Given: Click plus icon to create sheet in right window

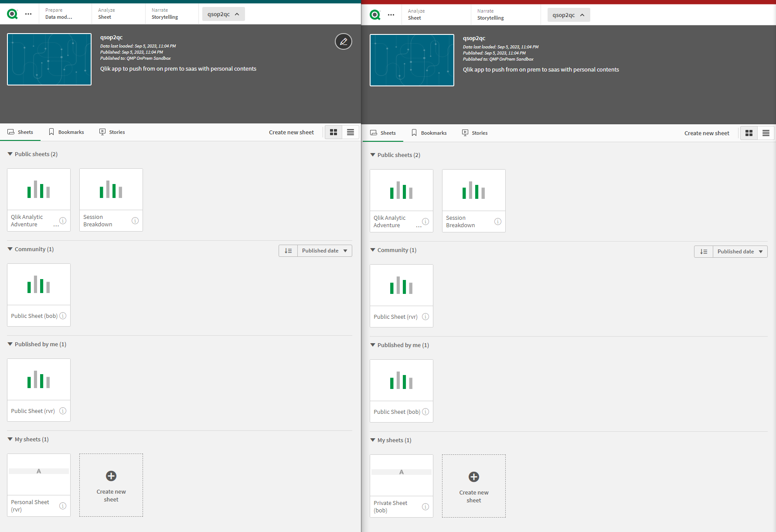Looking at the screenshot, I should (474, 477).
